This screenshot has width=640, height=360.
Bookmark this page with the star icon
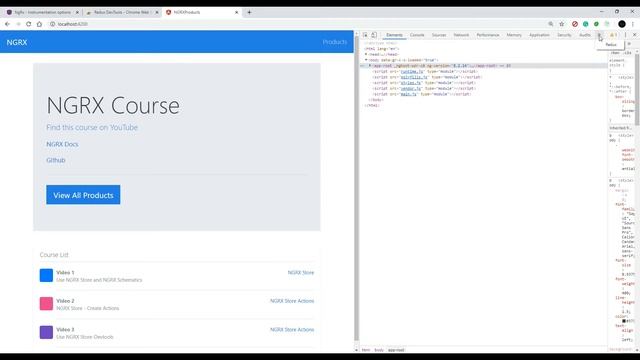click(562, 24)
